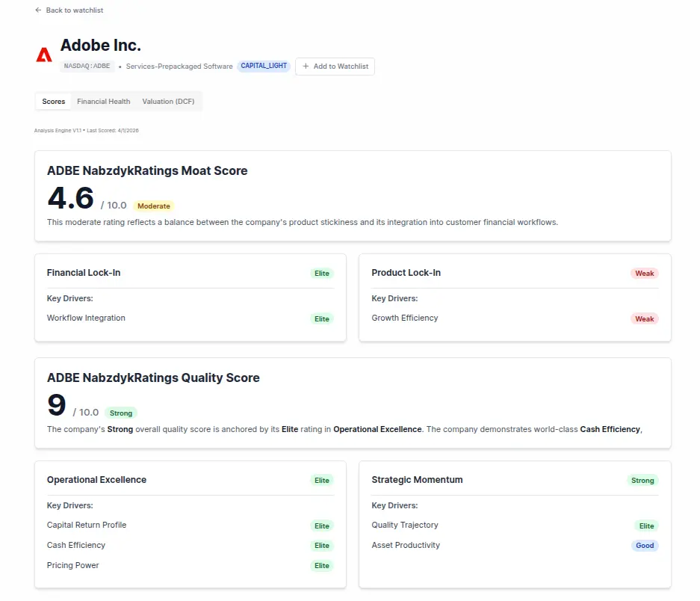The height and width of the screenshot is (601, 700).
Task: Click Elite badge for Quality Trajectory
Action: (646, 526)
